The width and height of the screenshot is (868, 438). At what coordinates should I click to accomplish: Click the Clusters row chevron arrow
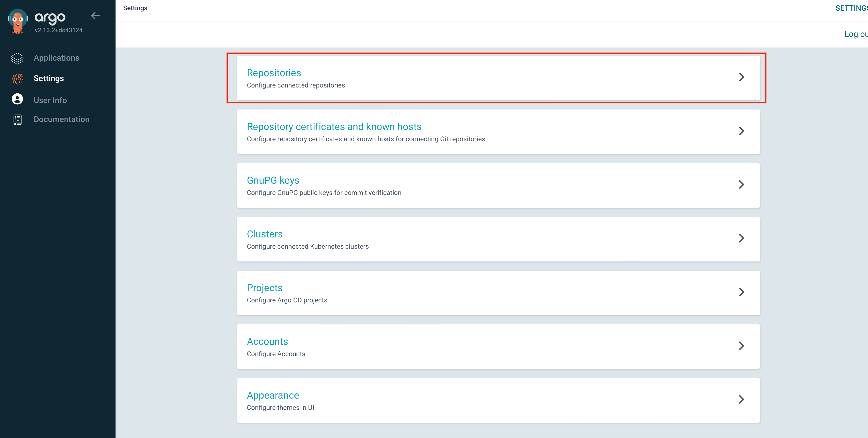click(741, 238)
